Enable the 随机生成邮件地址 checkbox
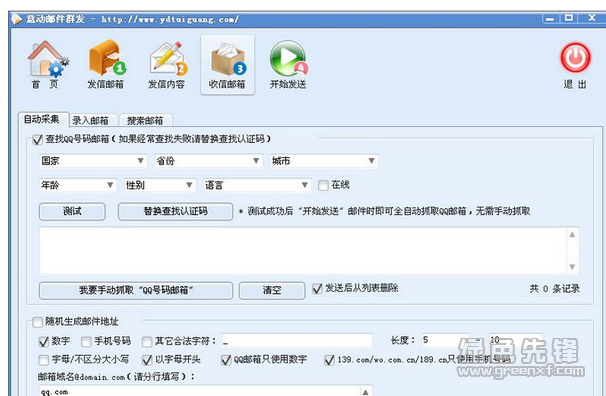606x396 pixels. (37, 322)
